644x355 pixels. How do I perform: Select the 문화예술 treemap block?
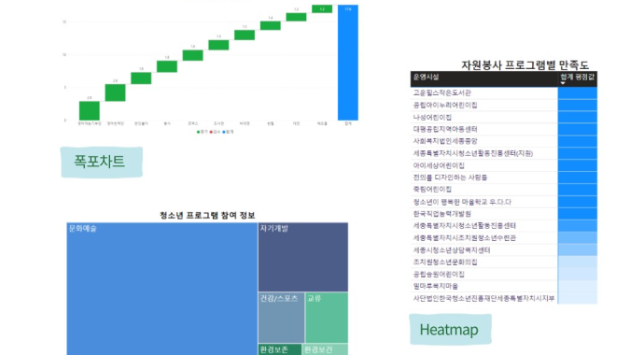coord(162,289)
